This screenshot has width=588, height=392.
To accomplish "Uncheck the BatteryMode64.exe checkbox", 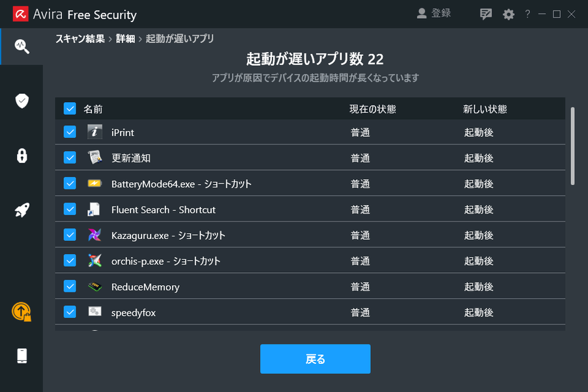I will coord(70,183).
